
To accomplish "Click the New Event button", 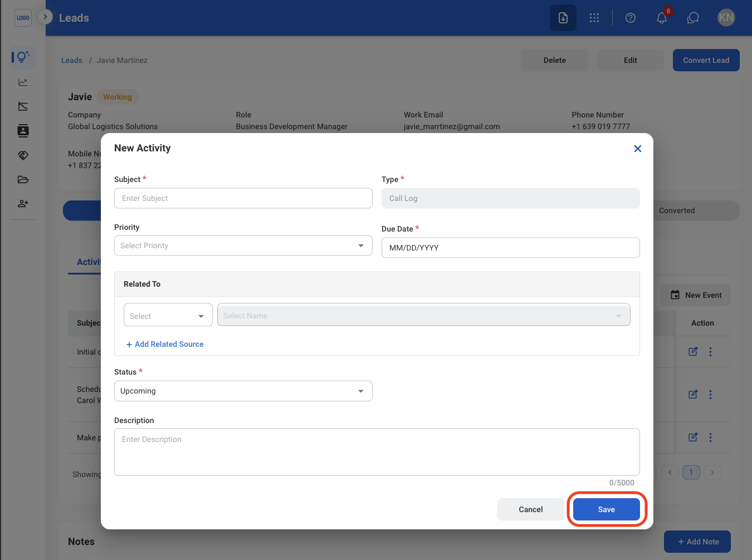I will coord(696,295).
